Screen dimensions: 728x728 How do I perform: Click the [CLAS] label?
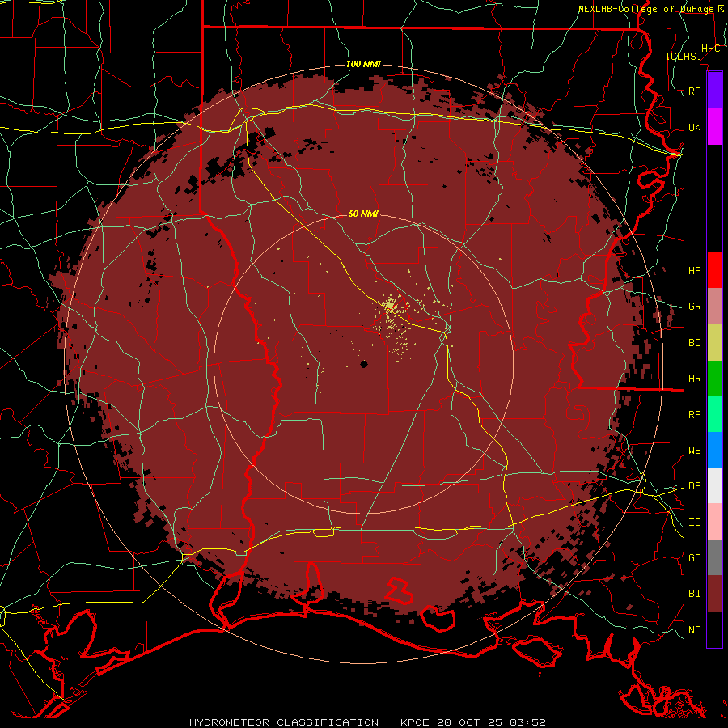[x=684, y=56]
